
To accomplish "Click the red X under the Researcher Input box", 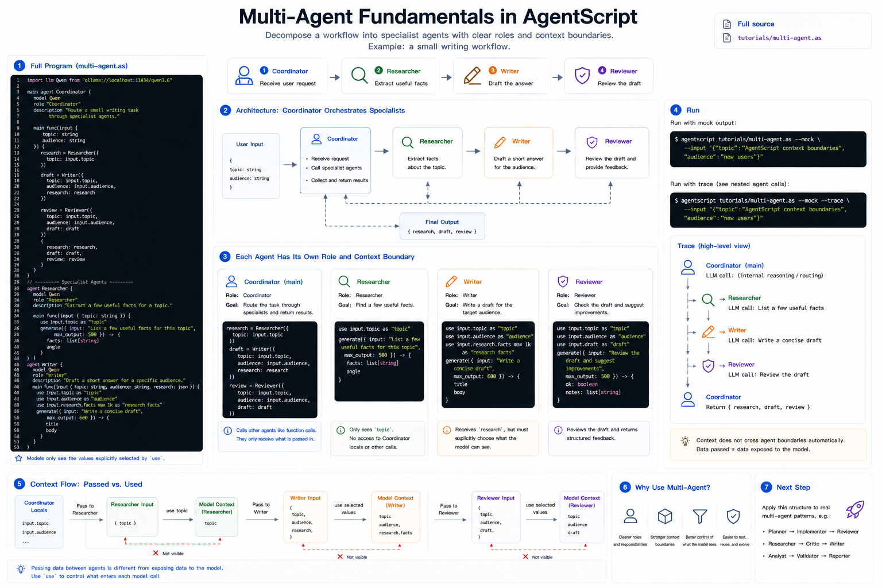I will 156,553.
